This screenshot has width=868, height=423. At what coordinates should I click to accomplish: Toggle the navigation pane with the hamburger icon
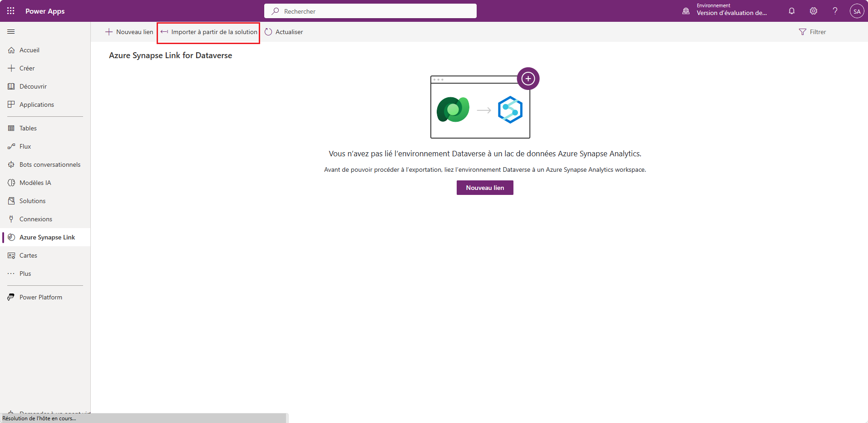click(11, 32)
